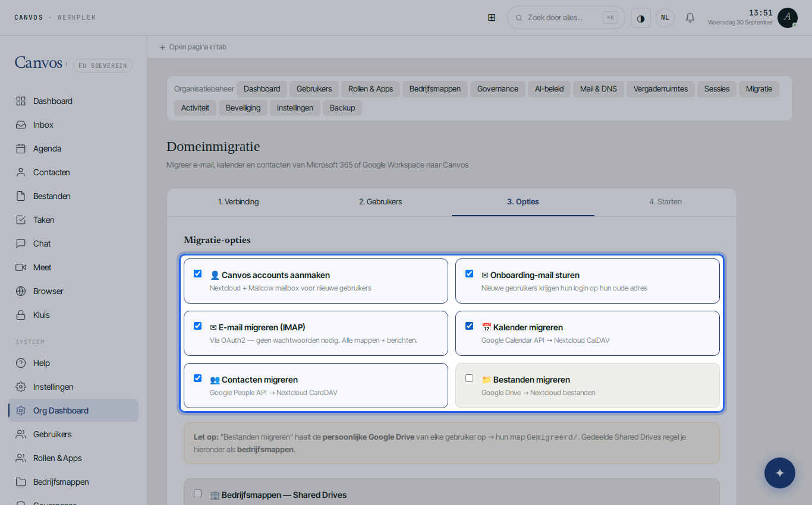Open the Backup pill
812x505 pixels.
click(x=342, y=108)
